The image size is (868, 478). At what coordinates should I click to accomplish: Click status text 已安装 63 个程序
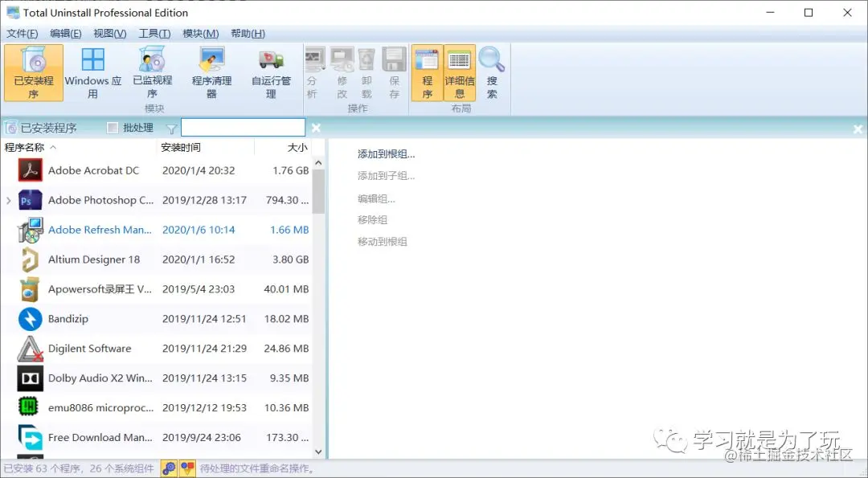pyautogui.click(x=42, y=468)
